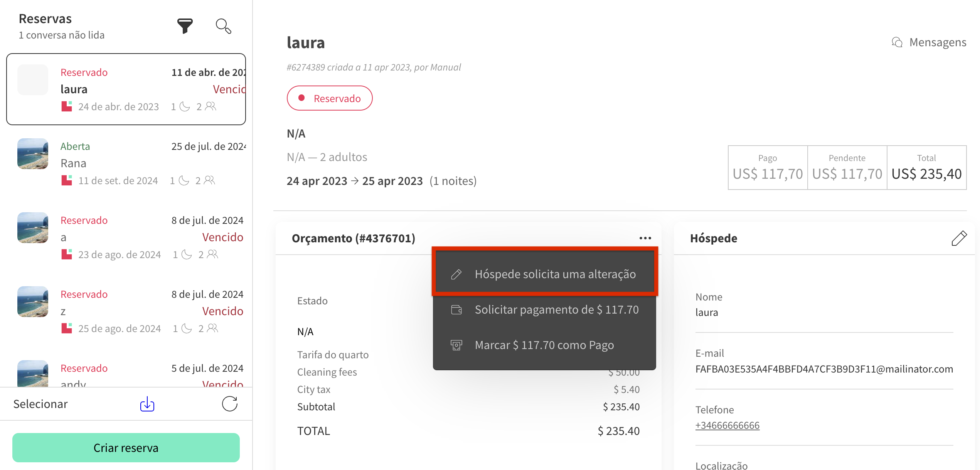Open the search icon to find reservations
This screenshot has height=470, width=980.
click(x=224, y=26)
